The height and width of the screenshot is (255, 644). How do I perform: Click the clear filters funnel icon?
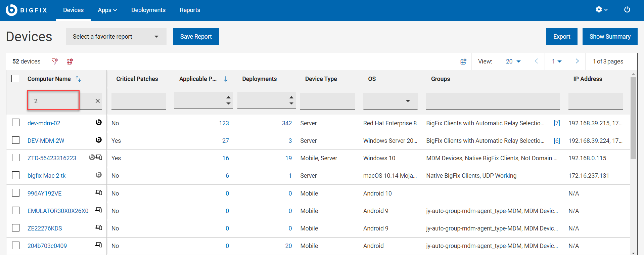(x=54, y=61)
